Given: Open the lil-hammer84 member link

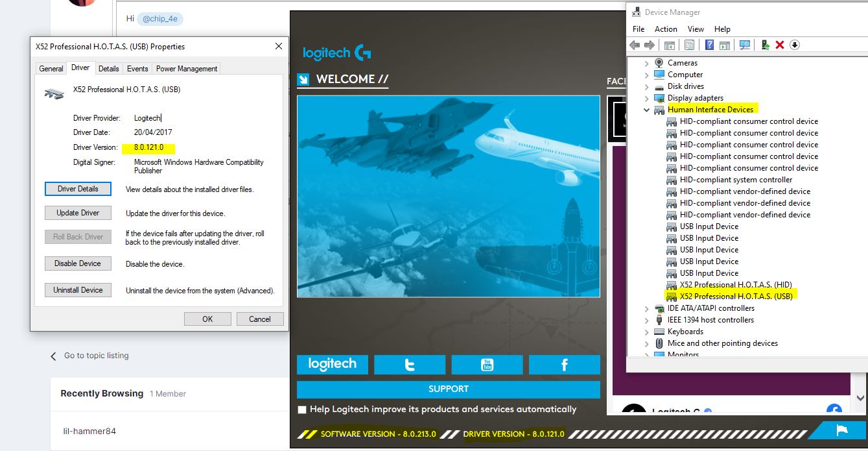Looking at the screenshot, I should point(89,432).
